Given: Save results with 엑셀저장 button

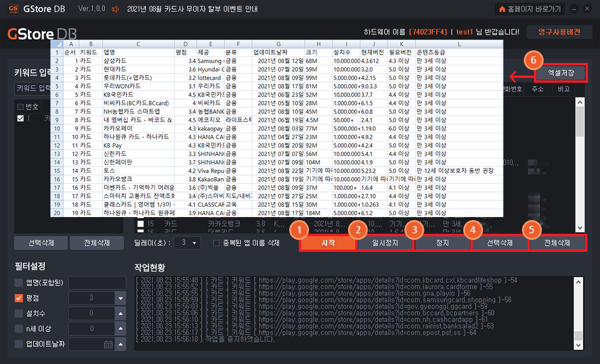Looking at the screenshot, I should [560, 73].
